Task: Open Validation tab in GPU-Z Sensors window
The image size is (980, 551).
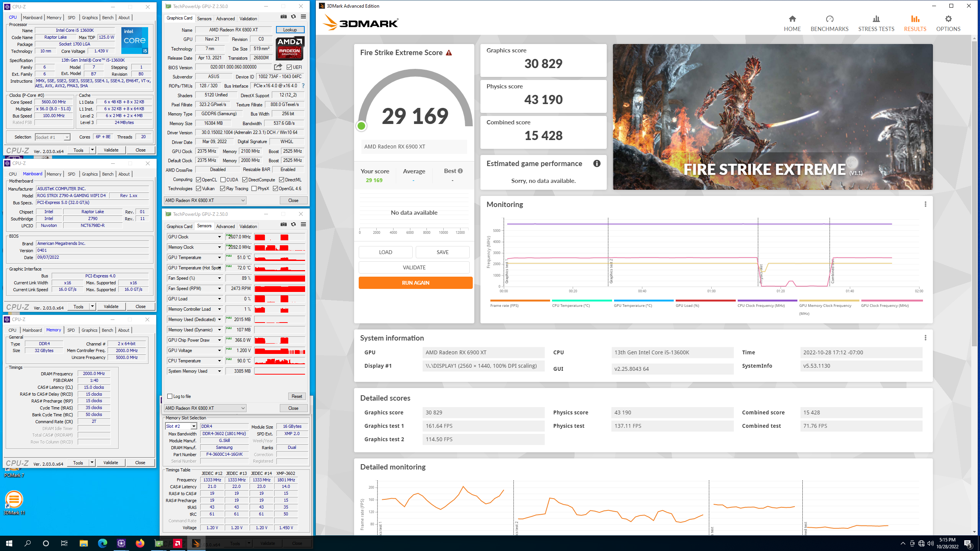Action: click(248, 227)
